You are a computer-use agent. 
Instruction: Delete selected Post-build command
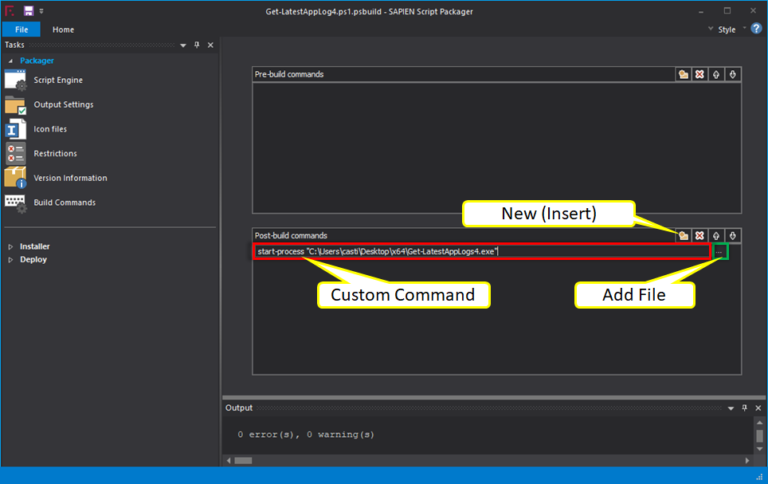(699, 236)
